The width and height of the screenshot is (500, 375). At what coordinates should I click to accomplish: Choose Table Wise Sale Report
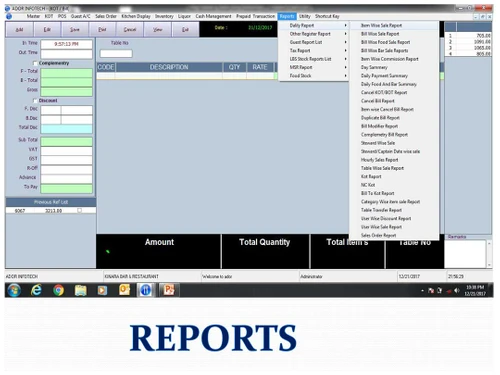382,168
